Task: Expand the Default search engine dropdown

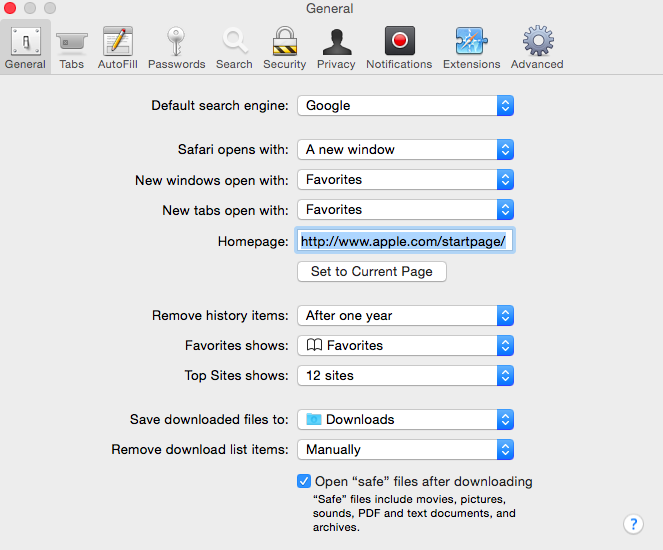Action: click(x=405, y=106)
